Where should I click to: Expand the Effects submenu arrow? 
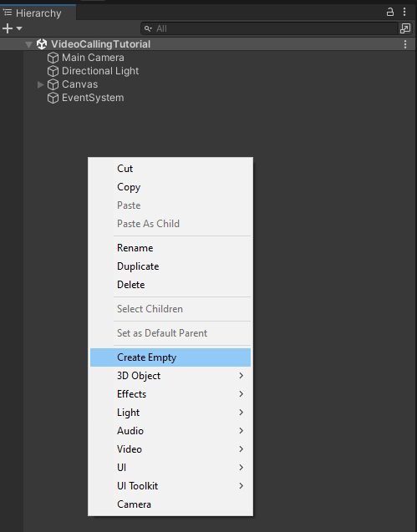(x=242, y=394)
